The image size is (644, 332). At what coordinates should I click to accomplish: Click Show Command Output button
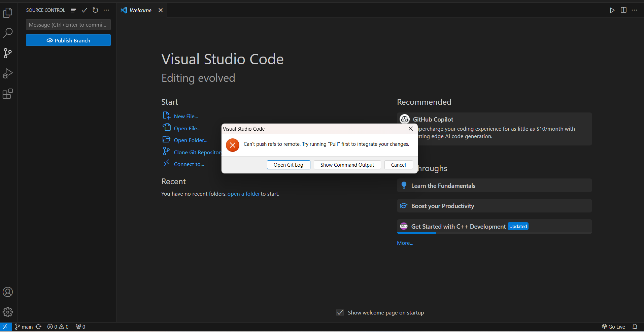coord(347,165)
